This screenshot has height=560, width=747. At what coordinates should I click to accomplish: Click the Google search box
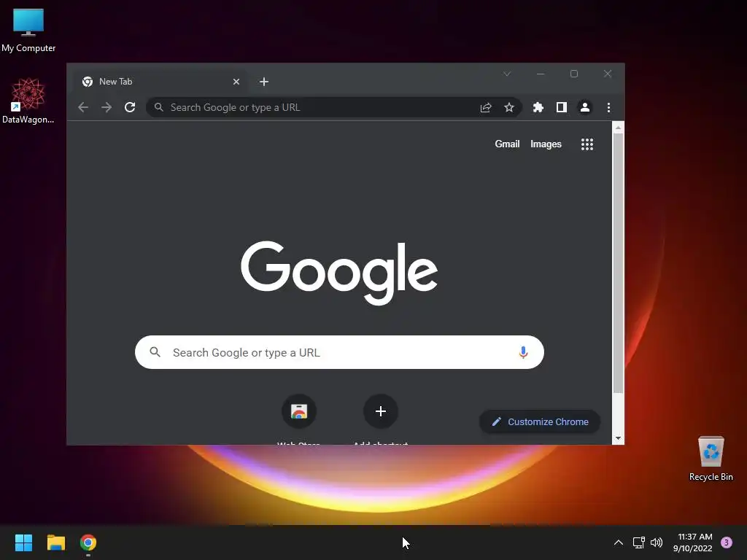point(339,352)
